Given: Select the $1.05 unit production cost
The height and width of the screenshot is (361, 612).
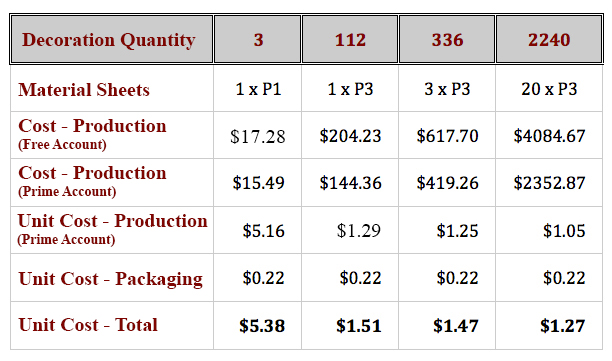Looking at the screenshot, I should [564, 231].
